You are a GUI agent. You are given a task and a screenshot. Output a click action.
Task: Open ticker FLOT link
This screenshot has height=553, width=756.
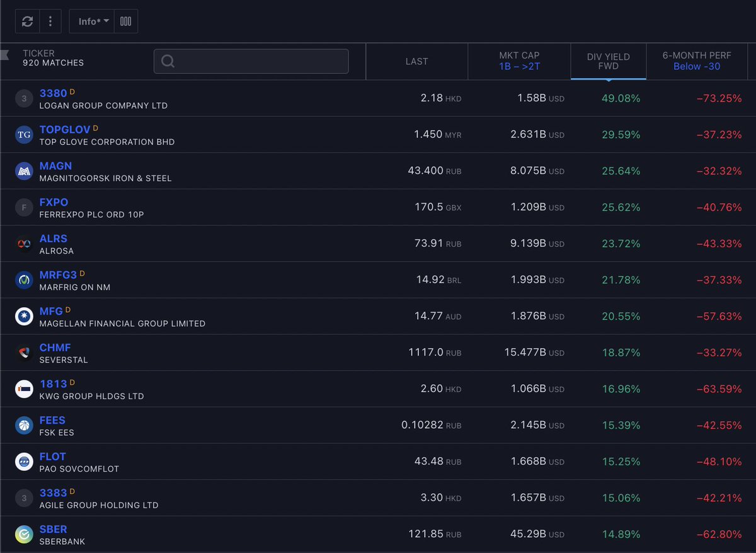point(52,457)
